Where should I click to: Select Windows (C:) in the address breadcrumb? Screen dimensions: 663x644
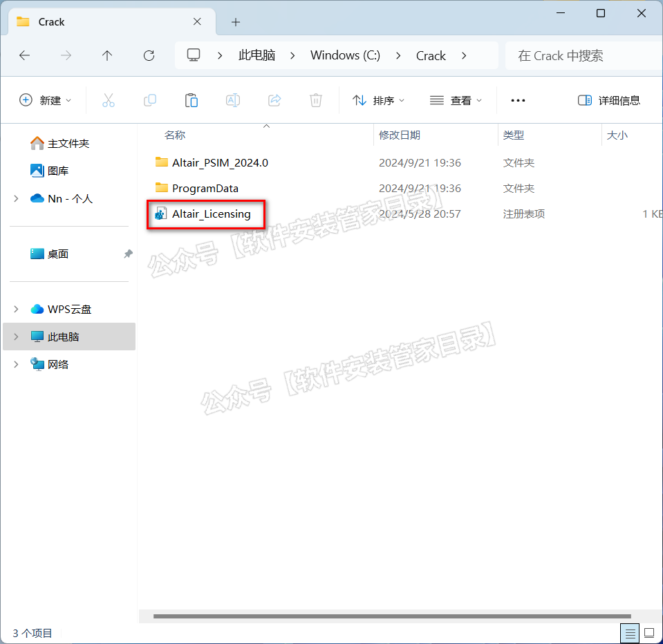point(345,55)
